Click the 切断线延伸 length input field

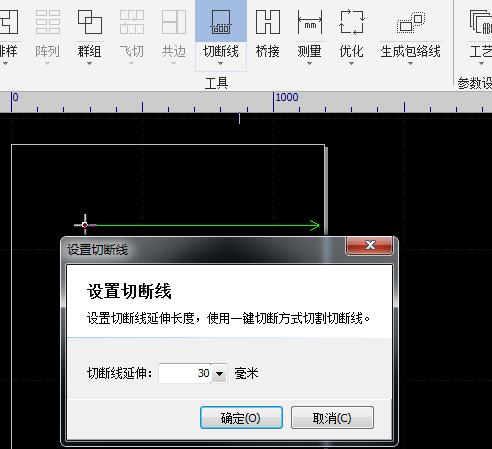point(185,373)
